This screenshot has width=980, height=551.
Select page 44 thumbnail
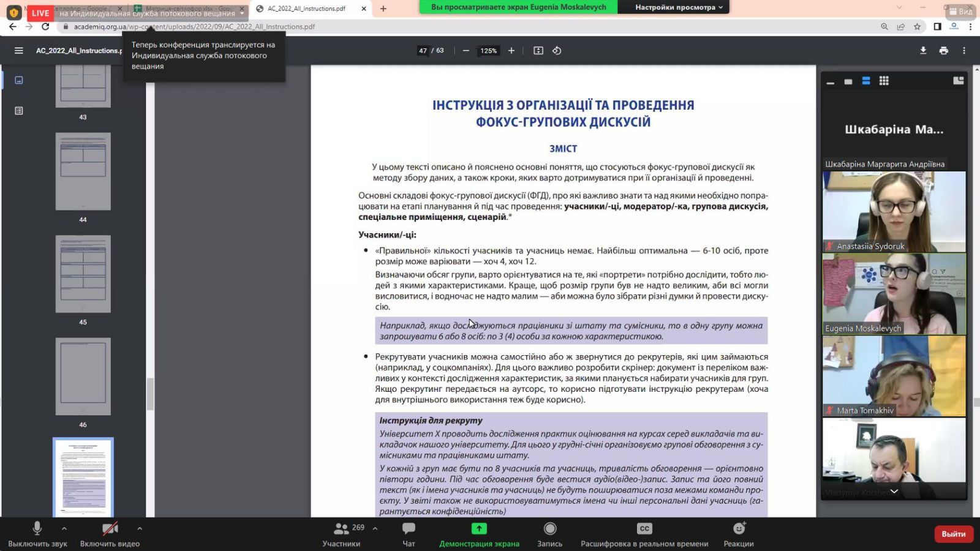coord(83,171)
